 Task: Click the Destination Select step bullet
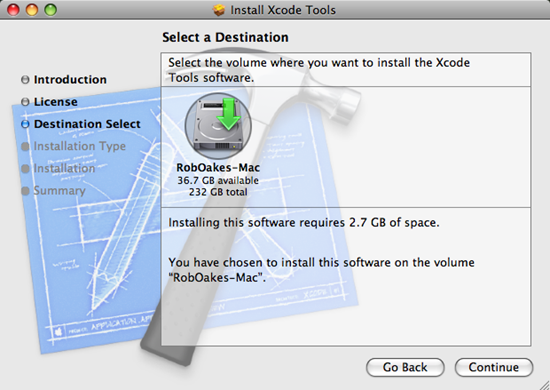25,124
